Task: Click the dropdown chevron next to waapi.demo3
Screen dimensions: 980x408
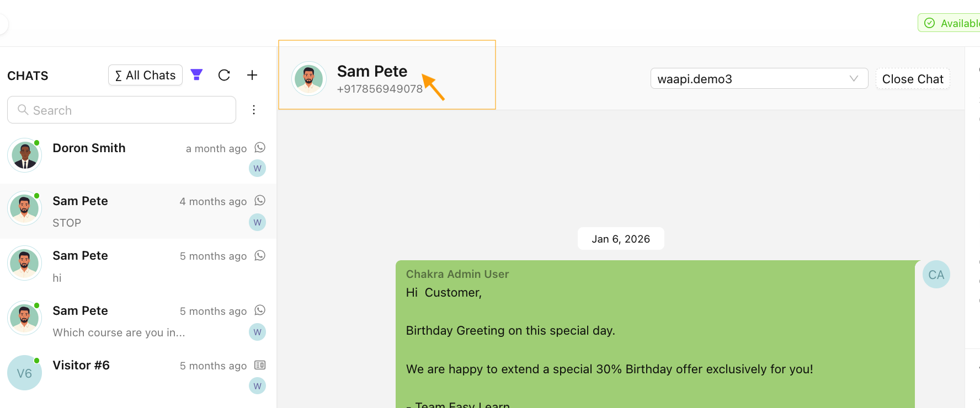Action: click(x=854, y=78)
